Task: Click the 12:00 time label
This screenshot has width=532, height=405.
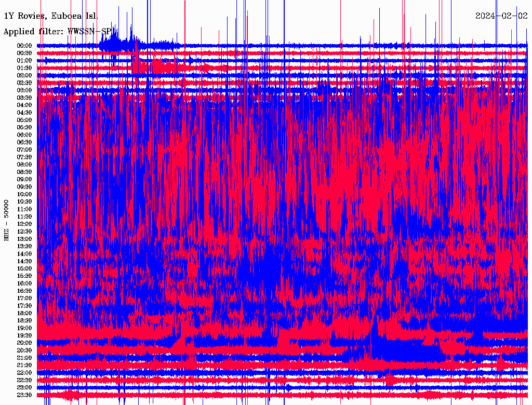Action: tap(24, 224)
